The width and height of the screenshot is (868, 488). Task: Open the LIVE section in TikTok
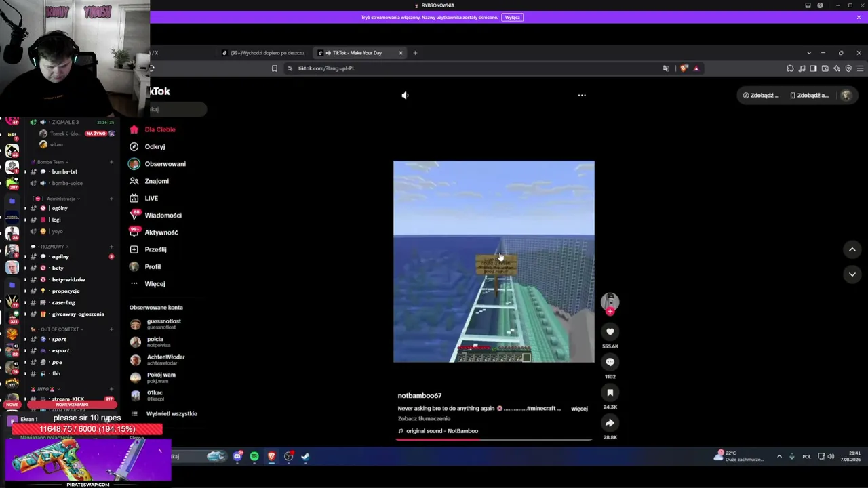pyautogui.click(x=144, y=198)
